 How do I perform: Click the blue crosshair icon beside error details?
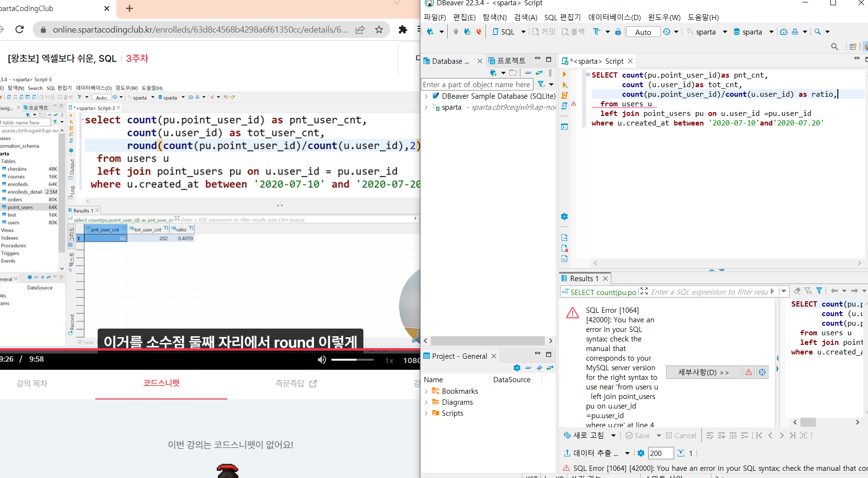pyautogui.click(x=762, y=372)
